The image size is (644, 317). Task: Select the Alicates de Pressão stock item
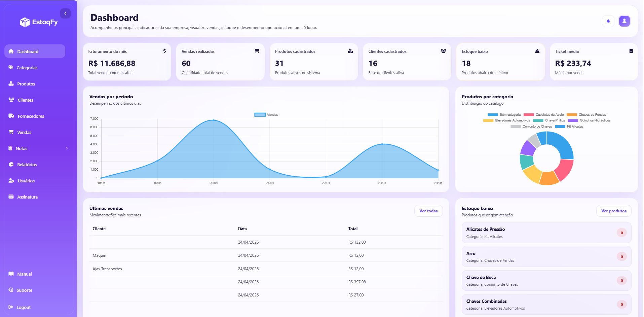click(x=546, y=233)
